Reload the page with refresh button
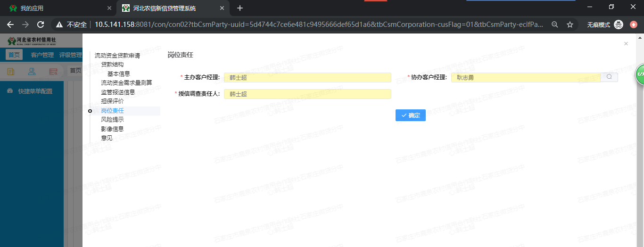This screenshot has width=644, height=247. 41,25
